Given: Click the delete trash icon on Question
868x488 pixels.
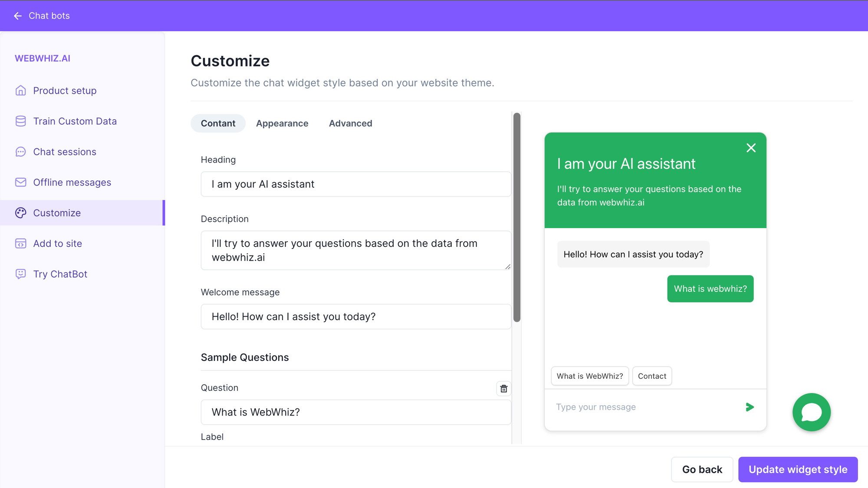Looking at the screenshot, I should [x=504, y=389].
